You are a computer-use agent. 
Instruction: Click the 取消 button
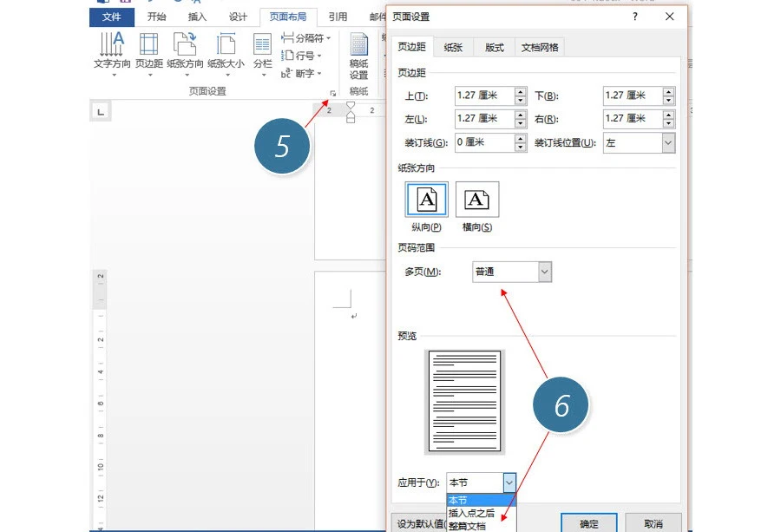(653, 523)
